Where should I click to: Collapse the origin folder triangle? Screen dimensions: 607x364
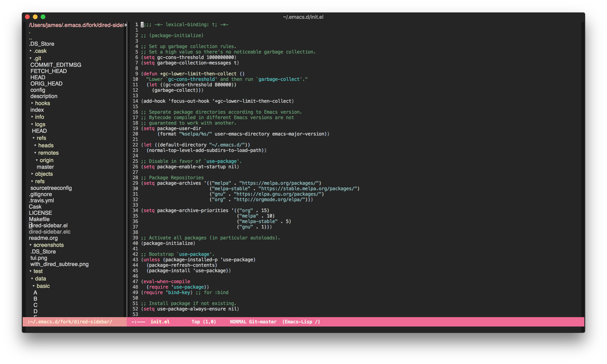click(37, 160)
